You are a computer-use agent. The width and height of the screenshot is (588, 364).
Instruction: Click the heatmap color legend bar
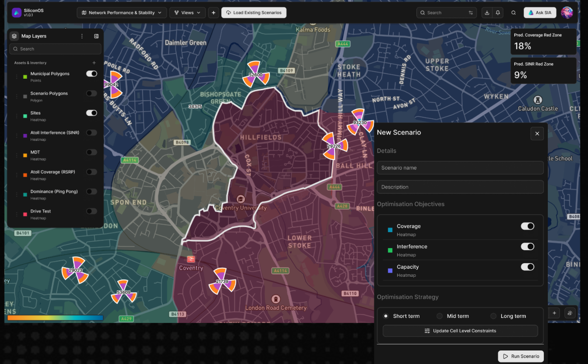pyautogui.click(x=55, y=318)
